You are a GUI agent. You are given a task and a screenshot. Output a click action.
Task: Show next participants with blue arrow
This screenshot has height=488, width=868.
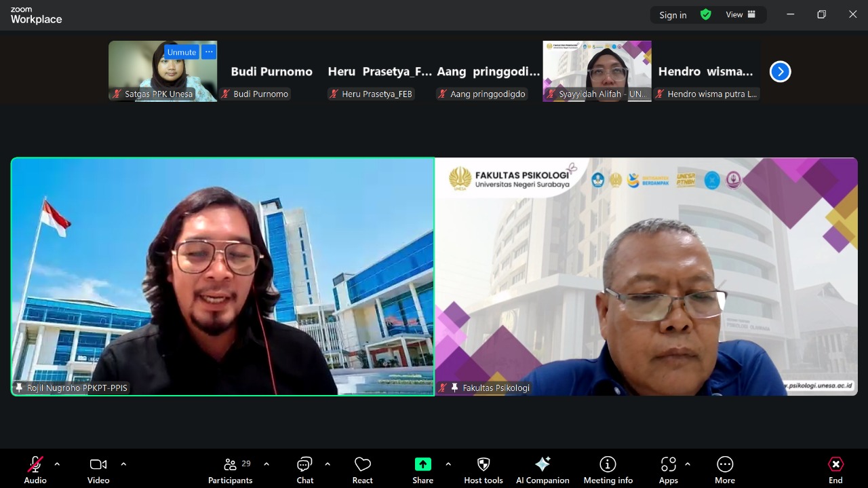click(780, 71)
